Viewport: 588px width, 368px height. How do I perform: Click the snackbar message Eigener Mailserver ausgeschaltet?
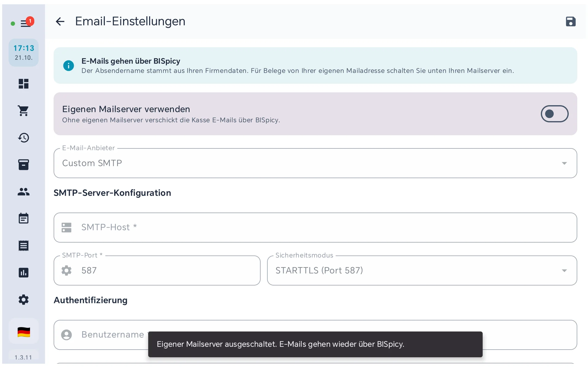[x=315, y=344]
